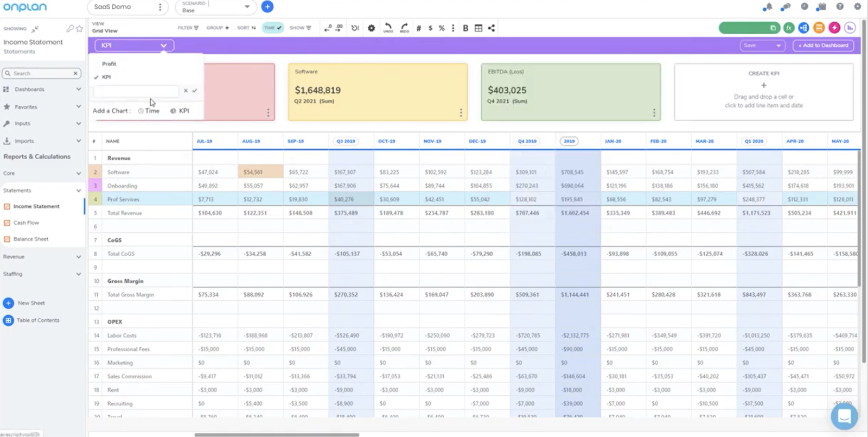Open the Cash Flow statement
The height and width of the screenshot is (437, 868).
[x=26, y=223]
